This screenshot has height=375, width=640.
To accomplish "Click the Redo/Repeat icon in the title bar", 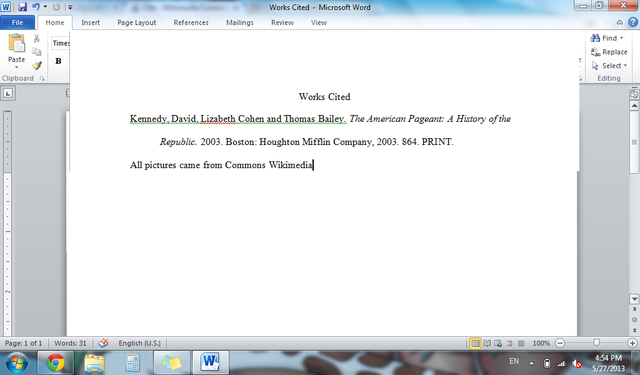I will coord(56,7).
